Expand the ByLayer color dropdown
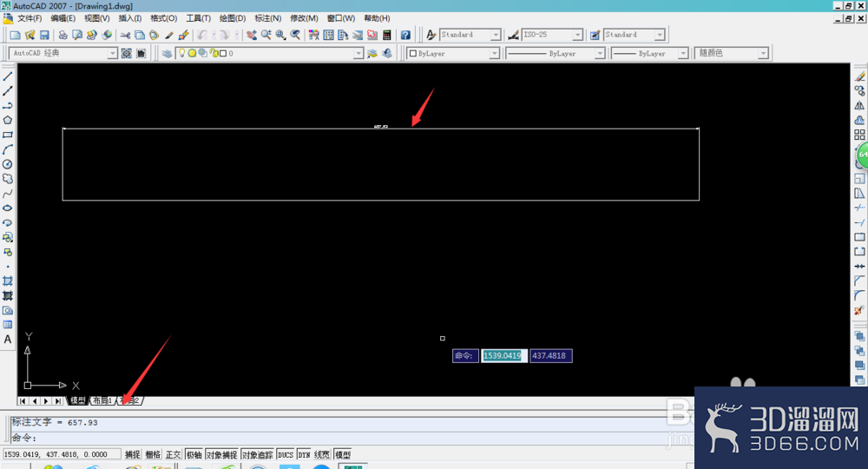The height and width of the screenshot is (469, 868). pyautogui.click(x=453, y=53)
